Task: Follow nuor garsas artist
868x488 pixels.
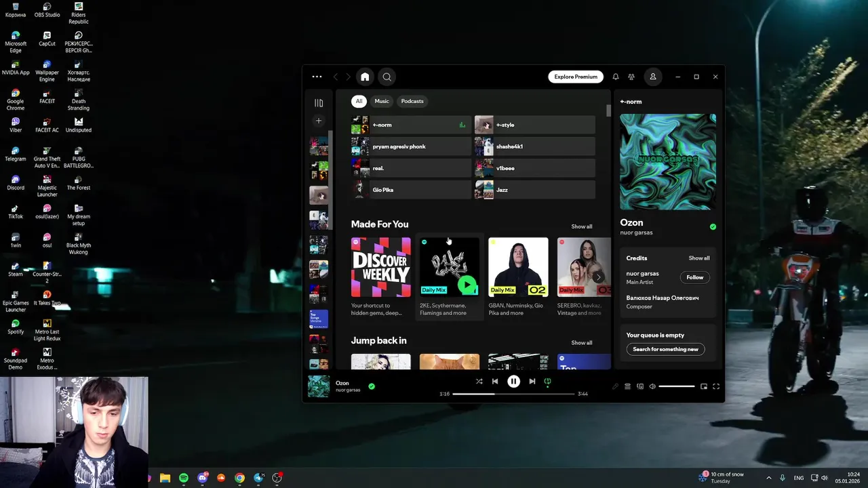Action: [695, 277]
